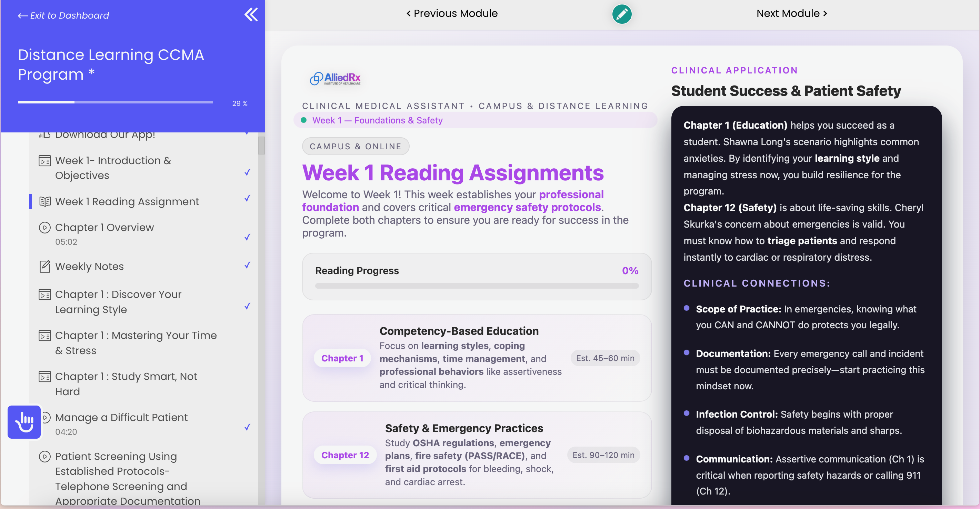Click Patient Screening video play icon
Viewport: 980px width, 509px height.
click(45, 456)
